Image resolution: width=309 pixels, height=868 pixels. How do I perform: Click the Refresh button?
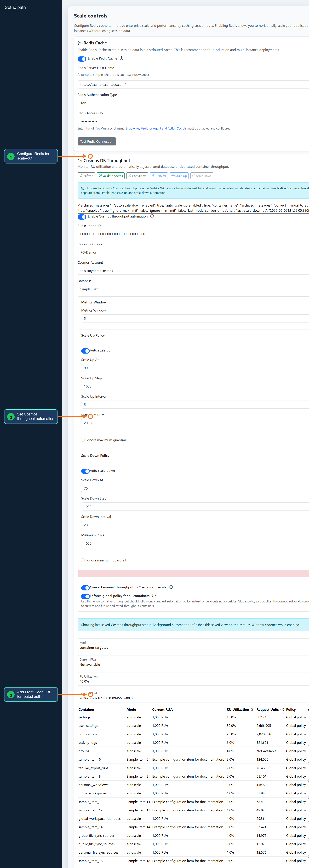click(86, 176)
